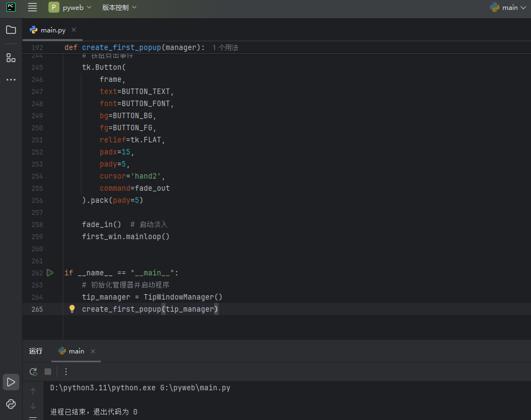This screenshot has width=531, height=420.
Task: Click the G:\pyweb\main.py path in console
Action: [195, 388]
